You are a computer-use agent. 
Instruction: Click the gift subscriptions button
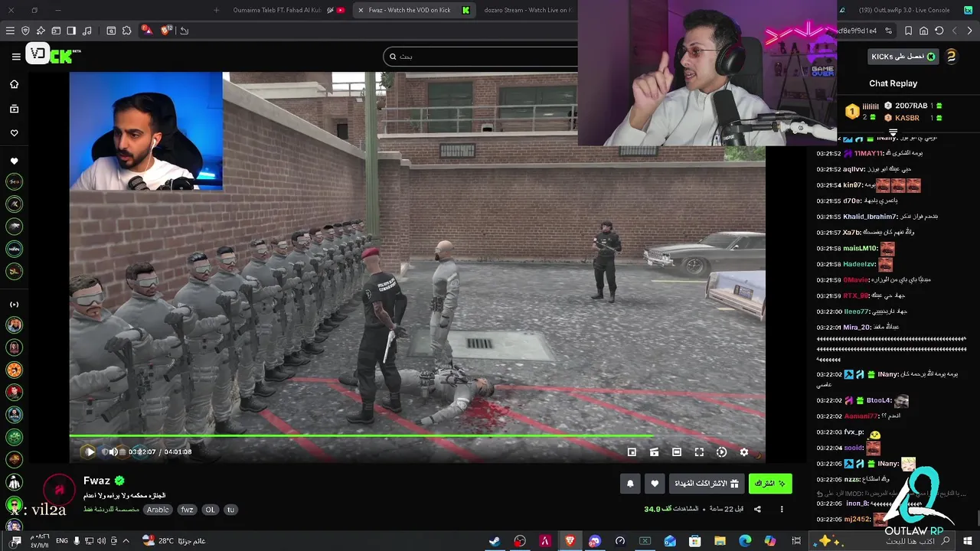[x=707, y=484]
